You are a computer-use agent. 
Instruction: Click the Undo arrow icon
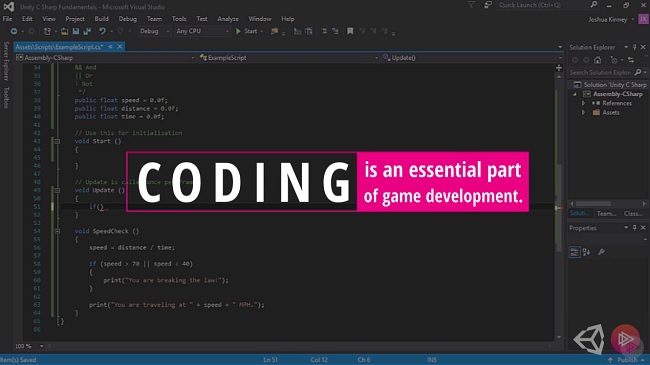pos(102,31)
